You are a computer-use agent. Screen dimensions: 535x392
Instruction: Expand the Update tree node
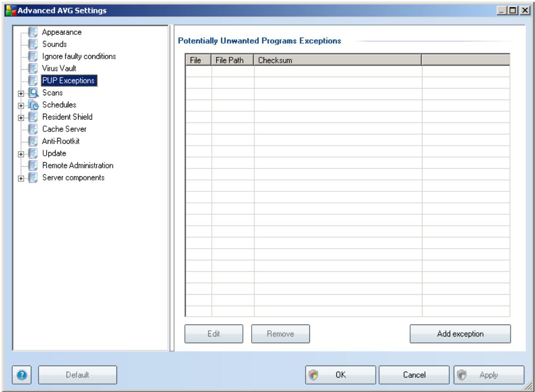coord(20,154)
